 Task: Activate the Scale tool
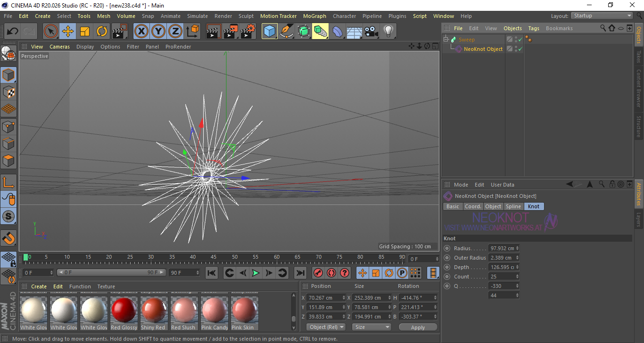85,32
